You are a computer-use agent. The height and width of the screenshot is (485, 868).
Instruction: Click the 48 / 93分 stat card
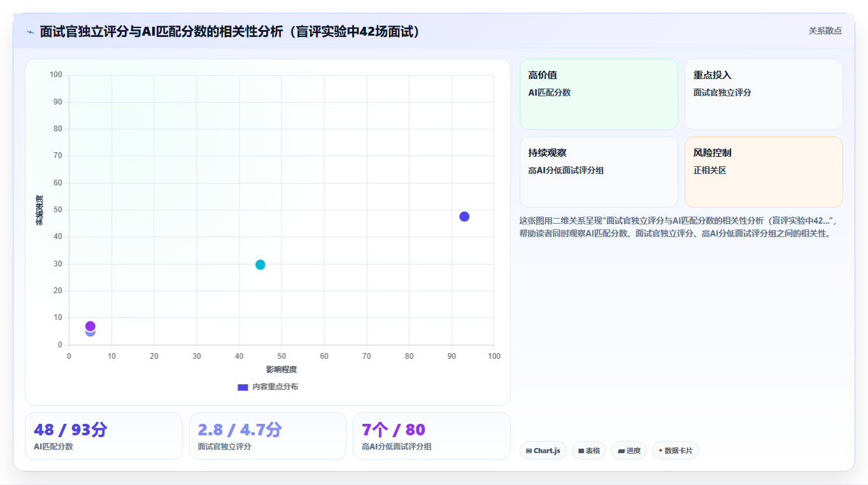pos(104,436)
